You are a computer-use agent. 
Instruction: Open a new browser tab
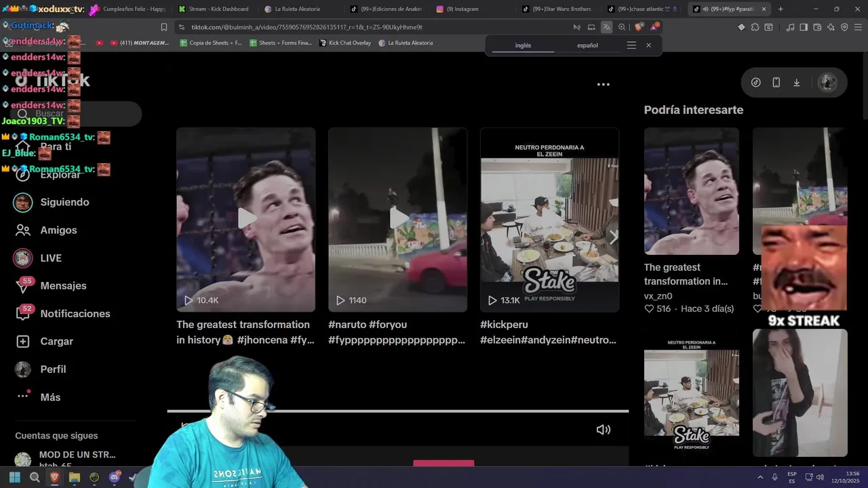point(781,9)
